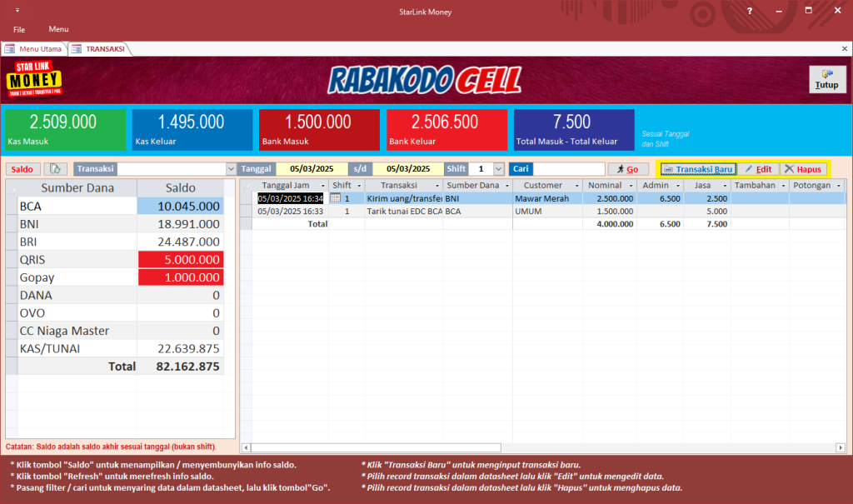
Task: Open the Transaksi filter dropdown
Action: tap(231, 169)
